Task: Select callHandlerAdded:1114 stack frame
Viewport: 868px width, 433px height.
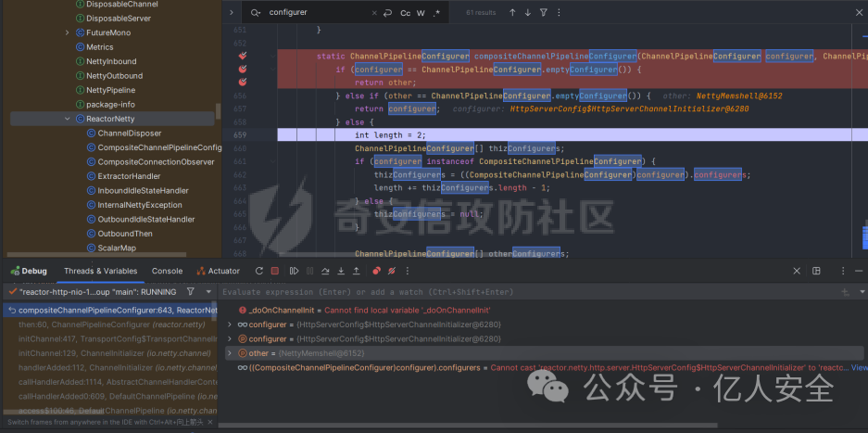Action: [x=111, y=382]
